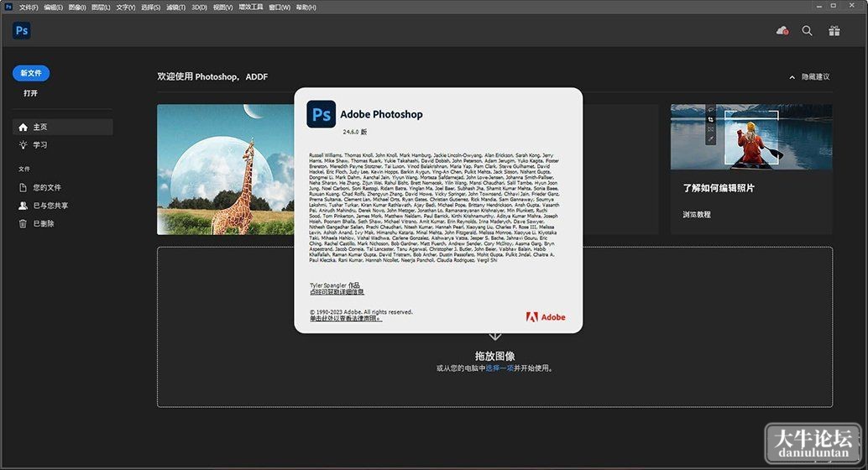Click Adobe Photoshop title in About dialog

[x=381, y=114]
